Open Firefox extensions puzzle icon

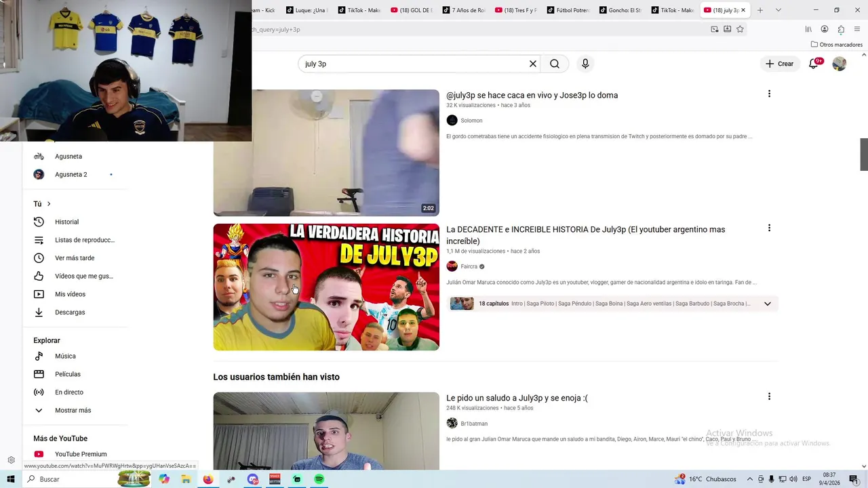tap(841, 29)
